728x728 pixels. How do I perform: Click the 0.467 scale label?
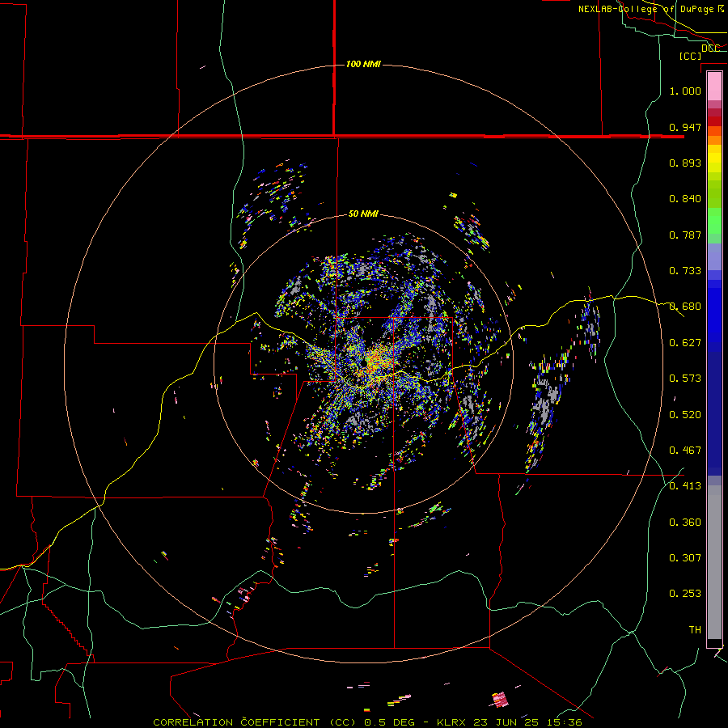[x=685, y=451]
